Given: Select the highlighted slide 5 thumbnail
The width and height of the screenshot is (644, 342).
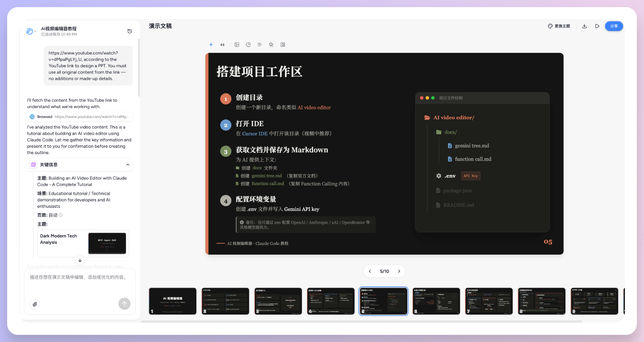Looking at the screenshot, I should (384, 301).
